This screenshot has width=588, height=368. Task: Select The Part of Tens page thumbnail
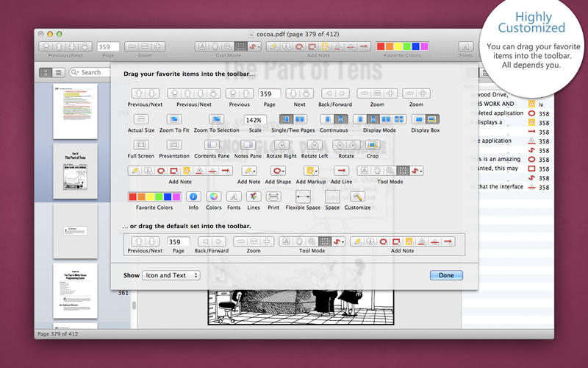[76, 171]
